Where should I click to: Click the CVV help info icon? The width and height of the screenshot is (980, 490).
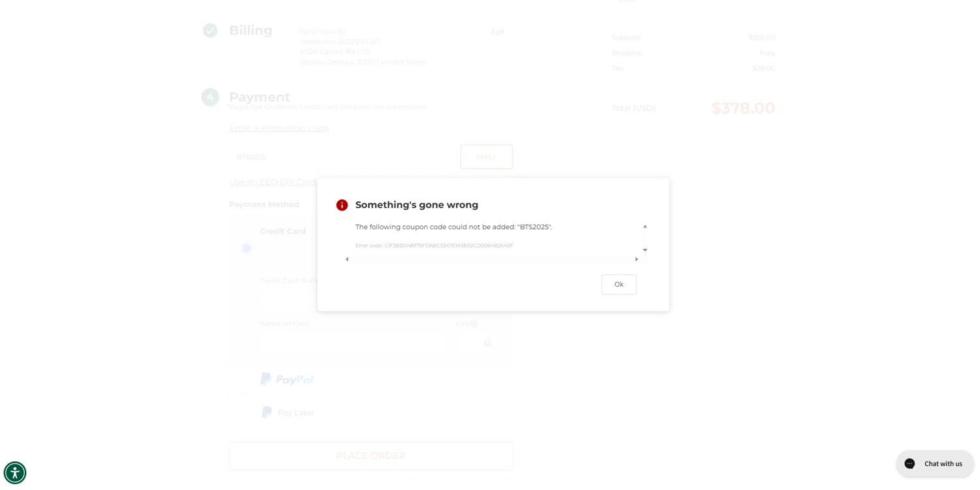(474, 323)
